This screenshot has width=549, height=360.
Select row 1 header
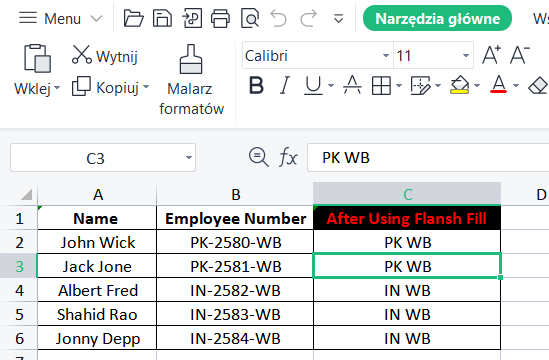click(19, 219)
